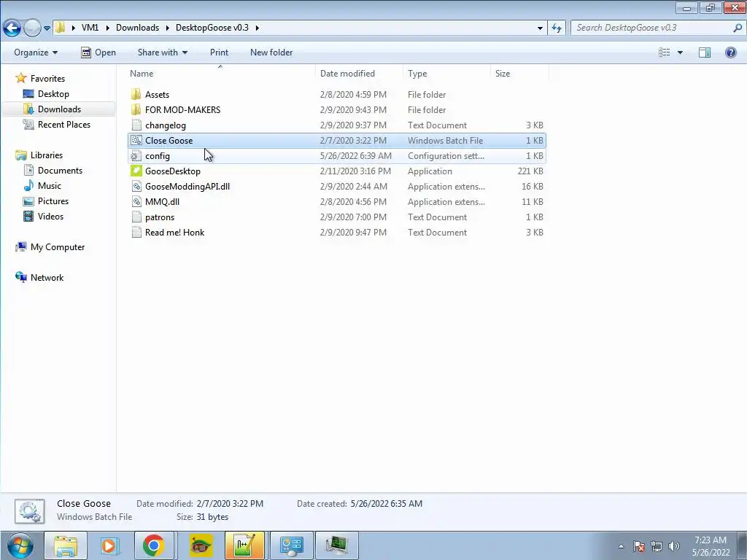
Task: Select the Close Goose batch file icon
Action: click(136, 141)
